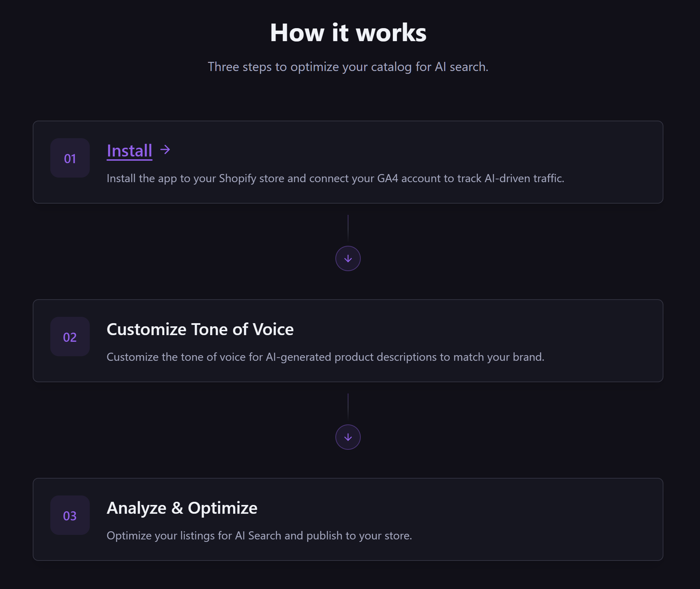Select the step badge labeled 01
Image resolution: width=700 pixels, height=589 pixels.
pyautogui.click(x=70, y=158)
